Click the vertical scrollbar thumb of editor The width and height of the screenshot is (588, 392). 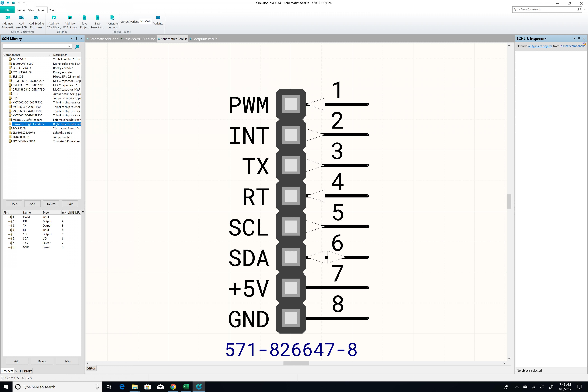click(509, 201)
